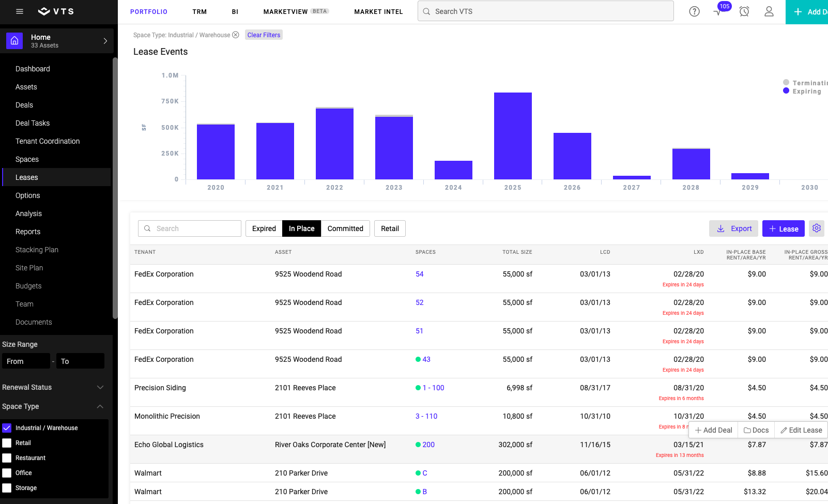Image resolution: width=828 pixels, height=504 pixels.
Task: Open Dashboard in sidebar
Action: point(33,69)
